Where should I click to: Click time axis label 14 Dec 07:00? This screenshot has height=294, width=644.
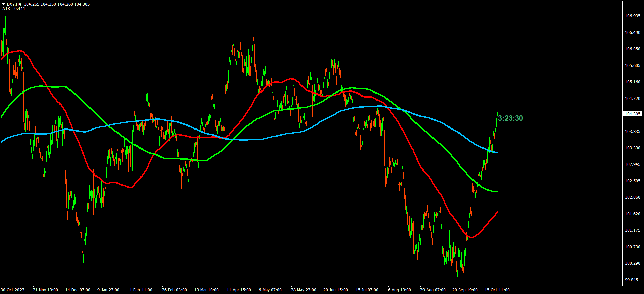(78, 290)
